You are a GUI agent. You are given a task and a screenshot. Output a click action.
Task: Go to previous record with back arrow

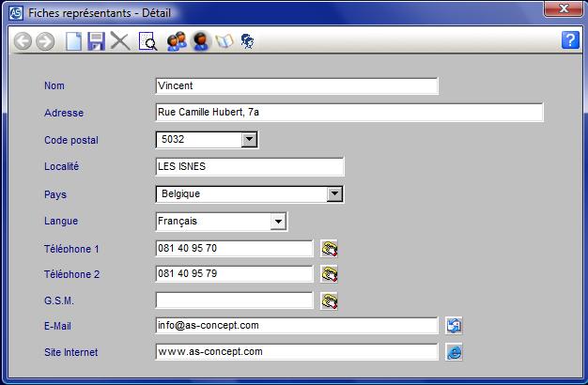[23, 41]
